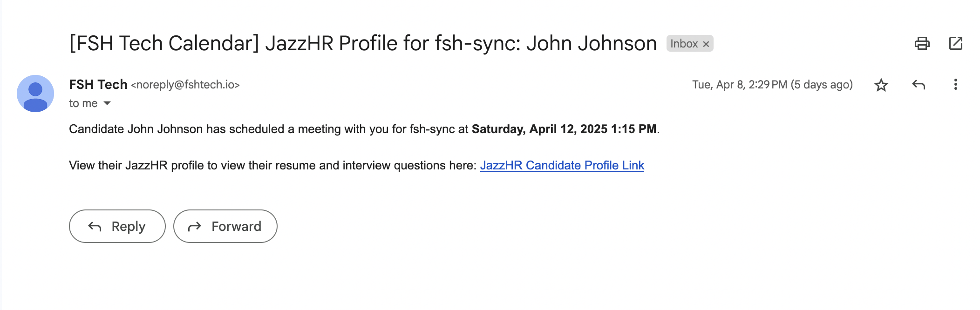Remove the Inbox label
Image resolution: width=980 pixels, height=310 pixels.
706,43
